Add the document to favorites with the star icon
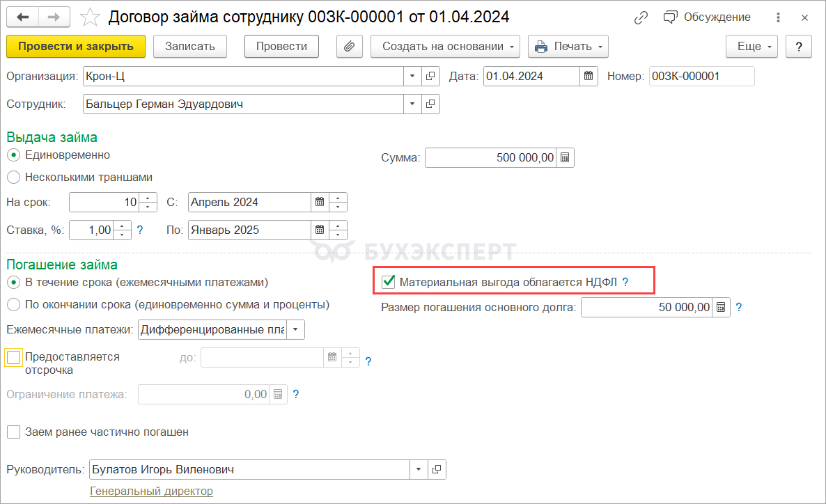This screenshot has height=504, width=826. point(90,17)
